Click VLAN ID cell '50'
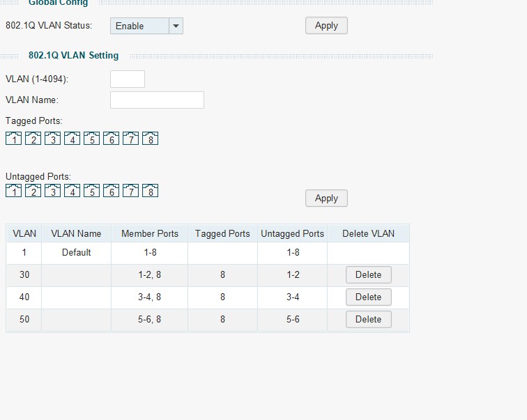This screenshot has width=527, height=420. point(24,319)
